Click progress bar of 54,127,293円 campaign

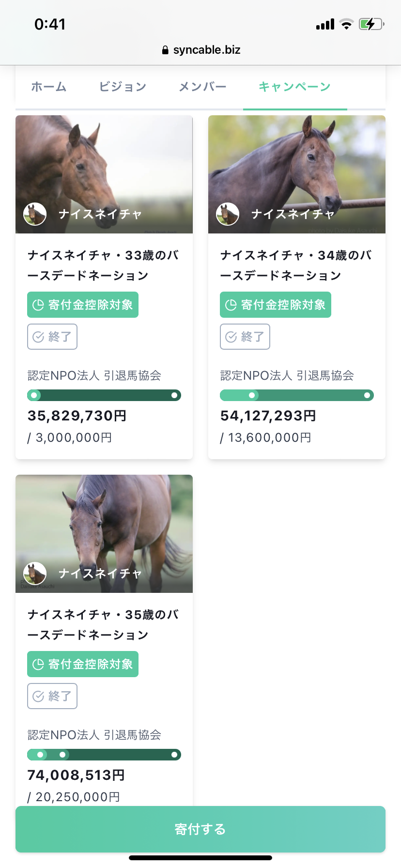[x=297, y=395]
